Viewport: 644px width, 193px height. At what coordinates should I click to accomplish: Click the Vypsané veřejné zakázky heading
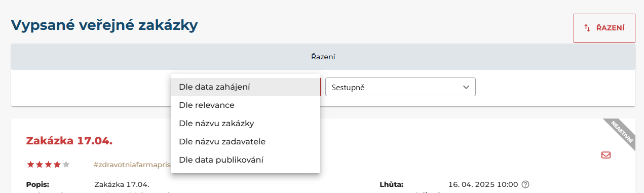tap(104, 26)
